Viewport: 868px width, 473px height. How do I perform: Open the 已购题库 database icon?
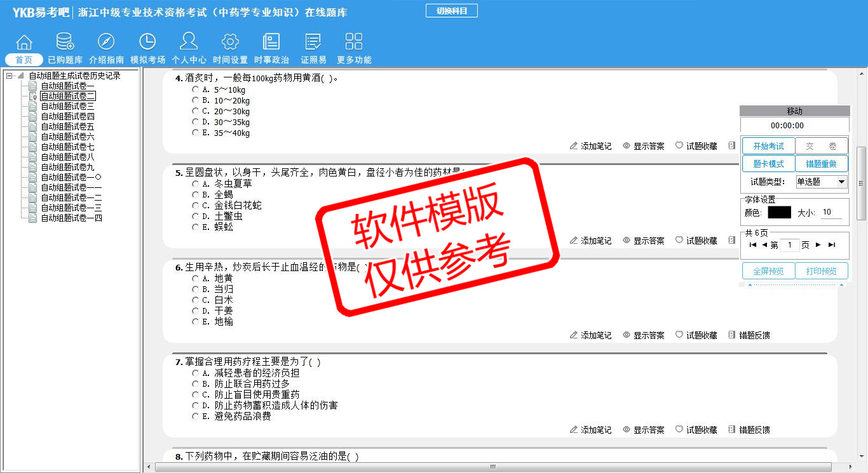65,43
